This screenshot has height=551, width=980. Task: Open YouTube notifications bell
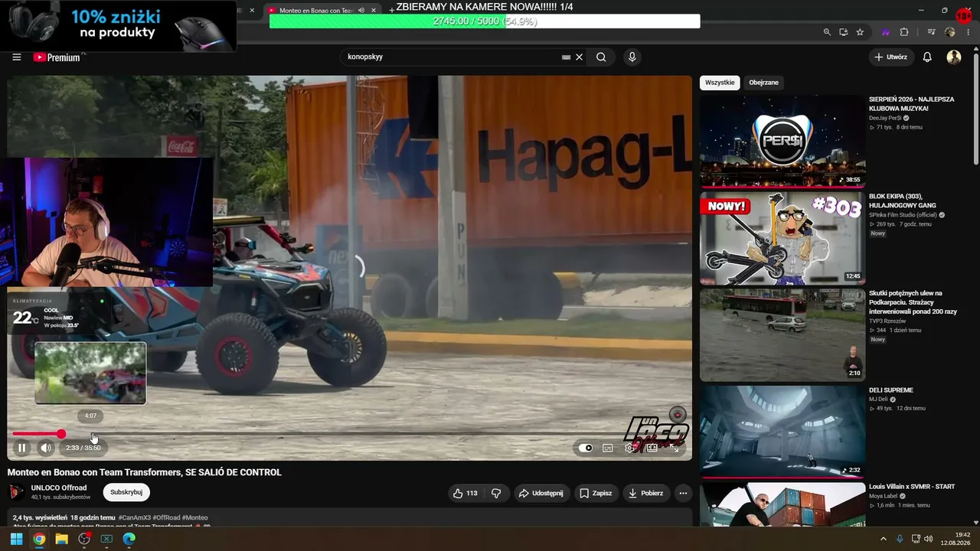(x=927, y=57)
